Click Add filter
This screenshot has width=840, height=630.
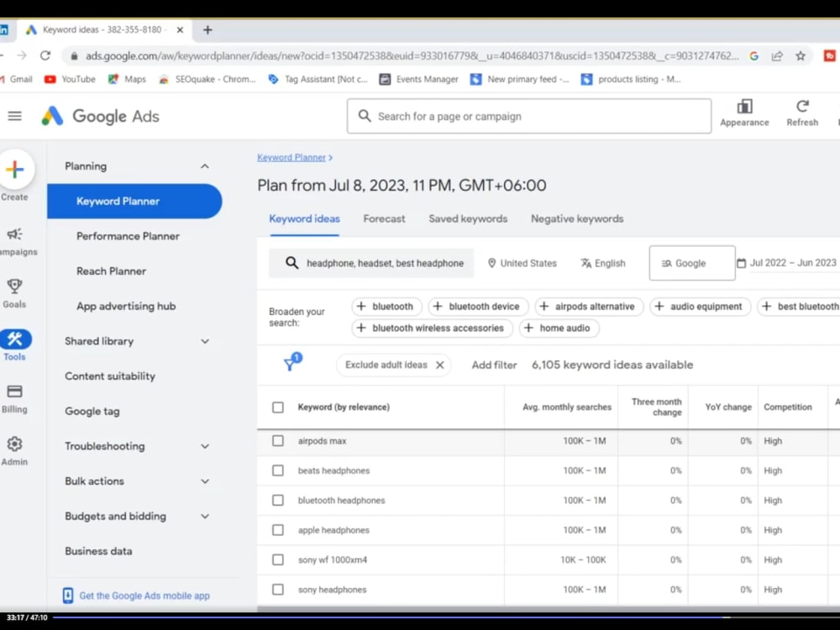click(x=494, y=365)
